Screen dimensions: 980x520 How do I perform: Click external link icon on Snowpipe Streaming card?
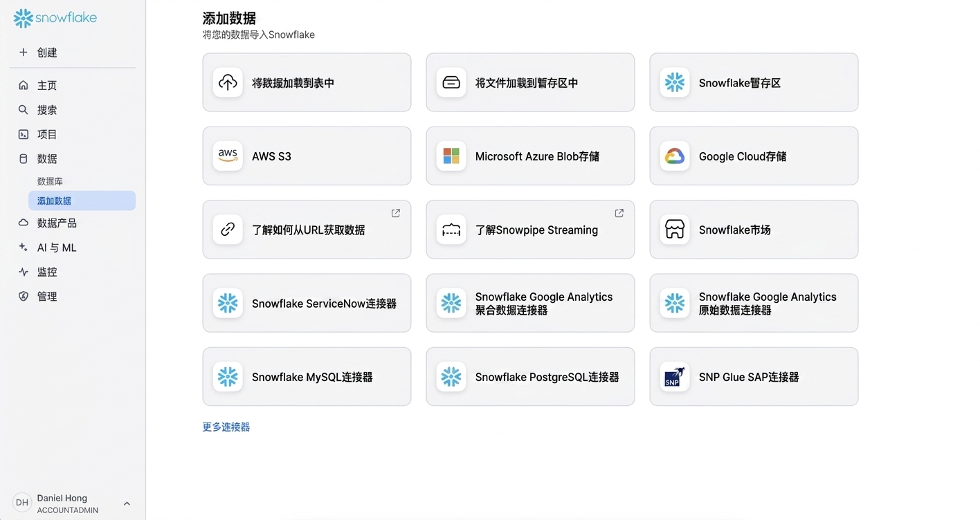tap(619, 213)
